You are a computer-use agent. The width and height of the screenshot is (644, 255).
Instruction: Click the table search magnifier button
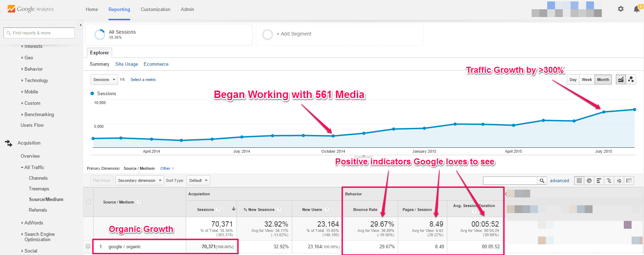(x=542, y=181)
